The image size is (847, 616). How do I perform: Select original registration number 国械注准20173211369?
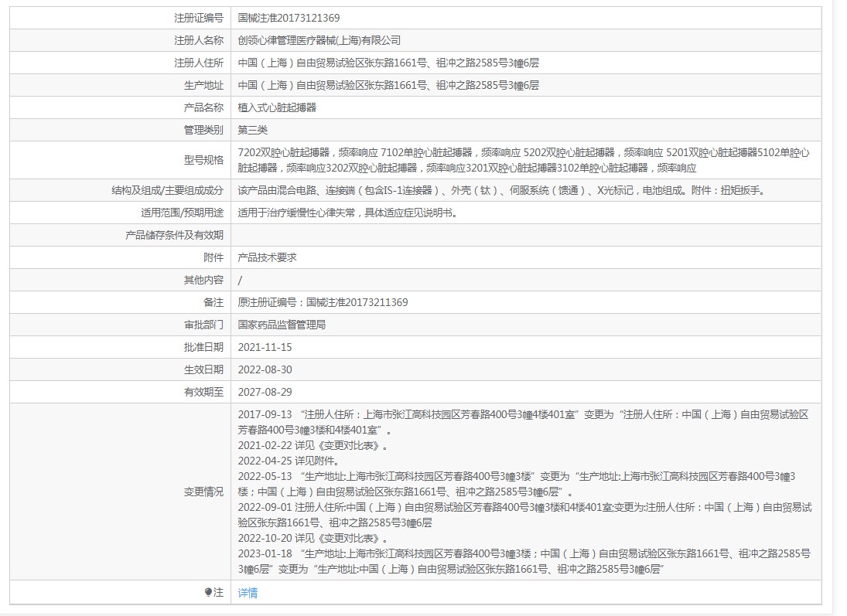tap(357, 303)
